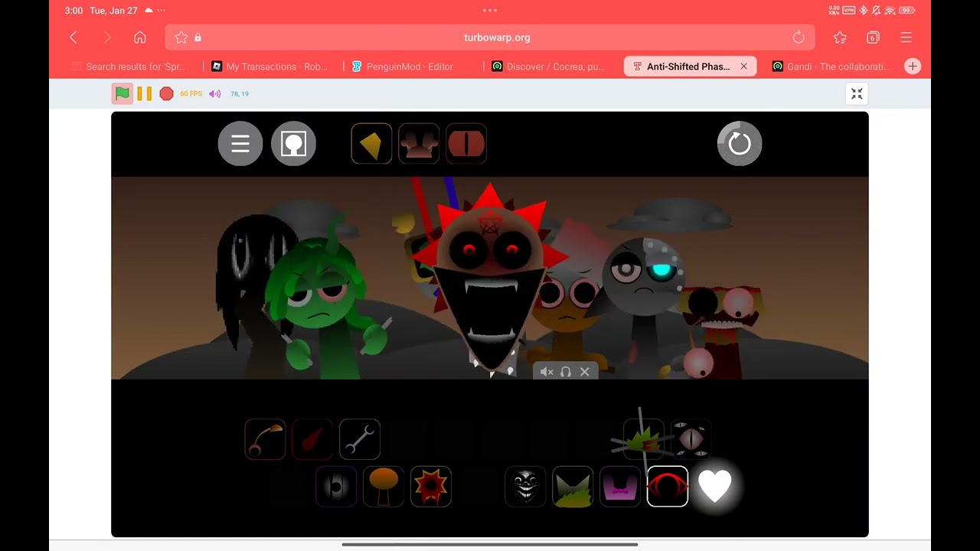This screenshot has height=551, width=980.
Task: Select the yellow kite-shaped bonus icon
Action: (371, 144)
